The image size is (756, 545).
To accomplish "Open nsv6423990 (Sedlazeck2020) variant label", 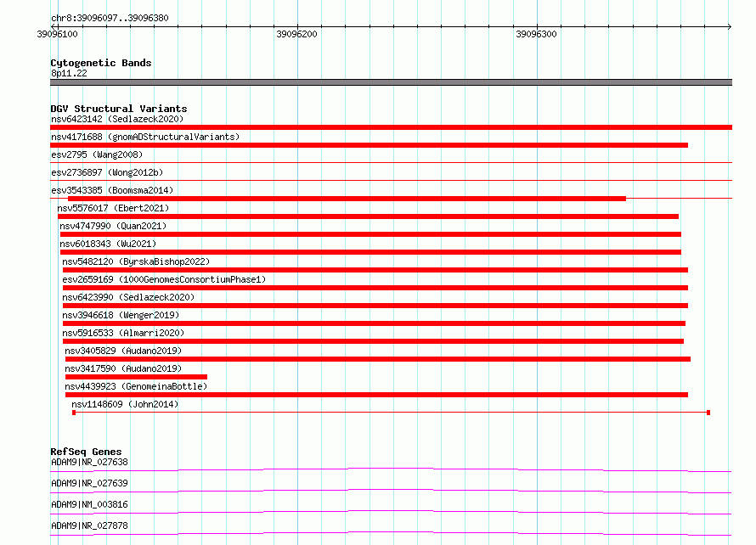I will (x=128, y=297).
